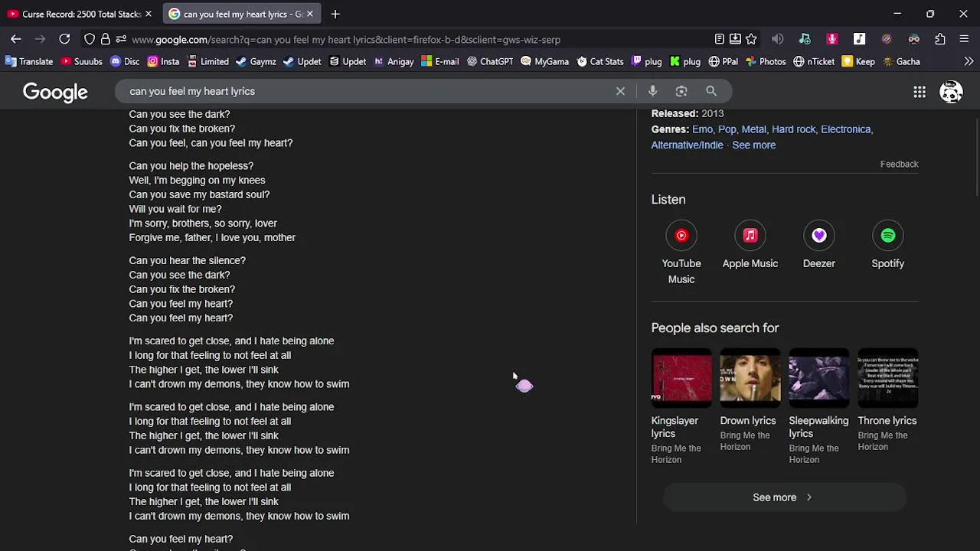The height and width of the screenshot is (551, 980).
Task: Start voice search with the microphone
Action: 652,91
